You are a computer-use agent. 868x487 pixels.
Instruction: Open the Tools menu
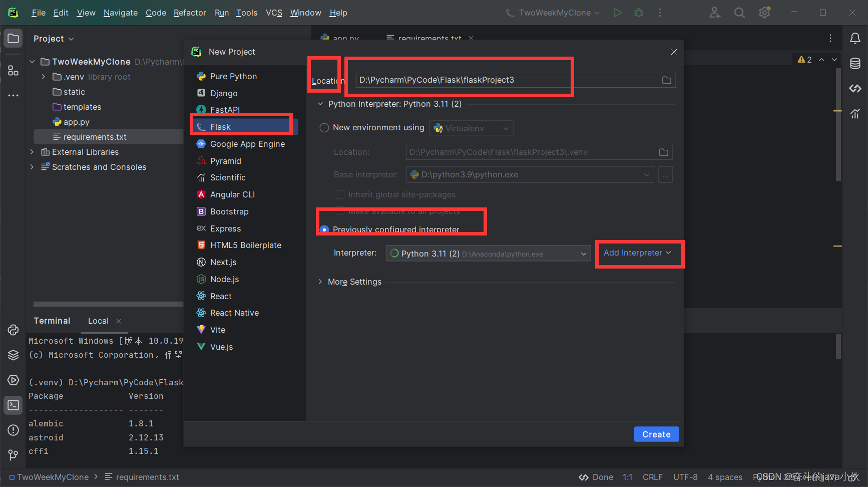pos(247,13)
